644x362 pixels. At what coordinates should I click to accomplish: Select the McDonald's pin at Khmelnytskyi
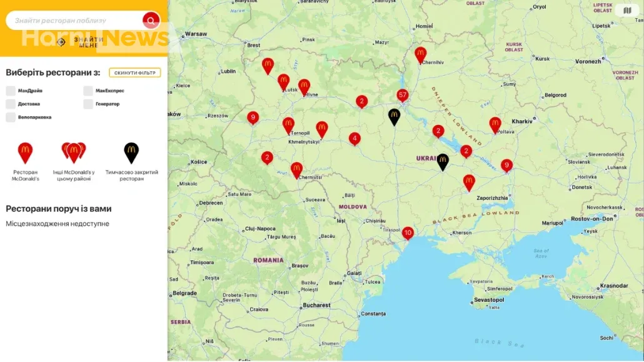tap(321, 129)
